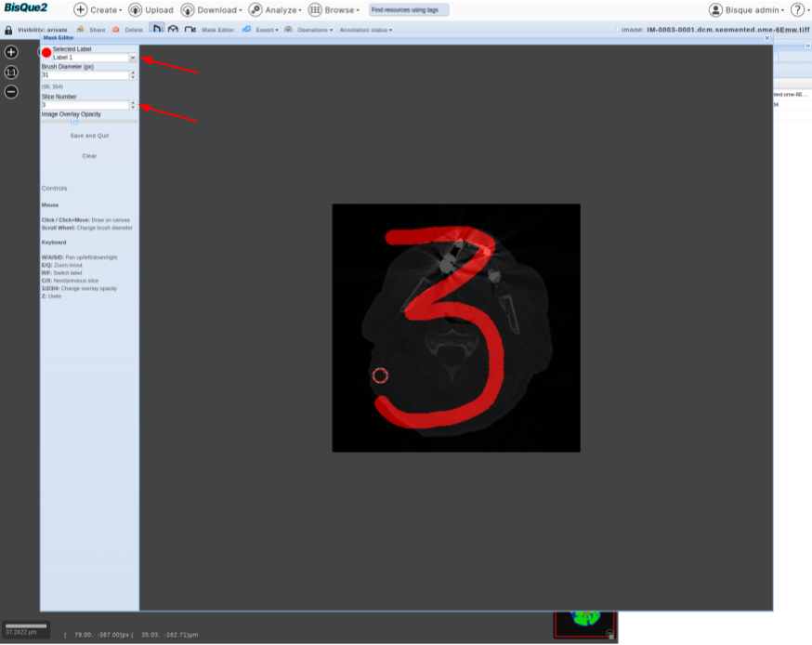Click the Clear button

click(89, 156)
